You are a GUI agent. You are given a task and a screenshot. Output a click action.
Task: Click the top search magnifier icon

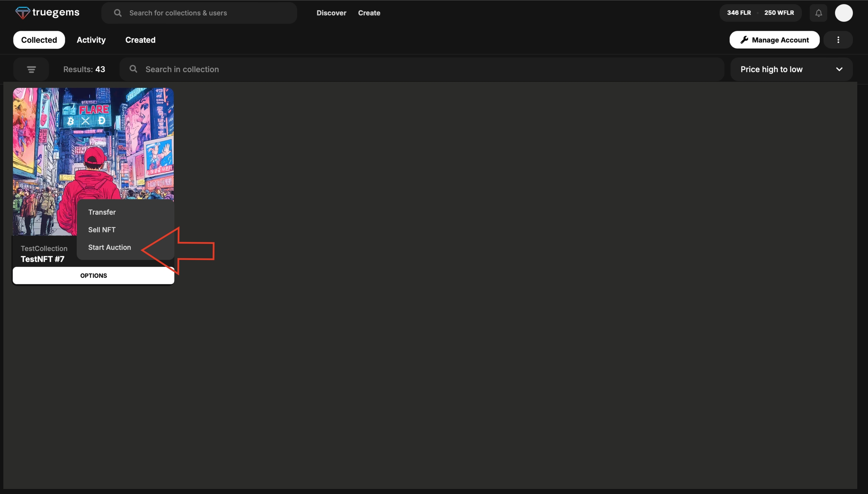[x=118, y=13]
